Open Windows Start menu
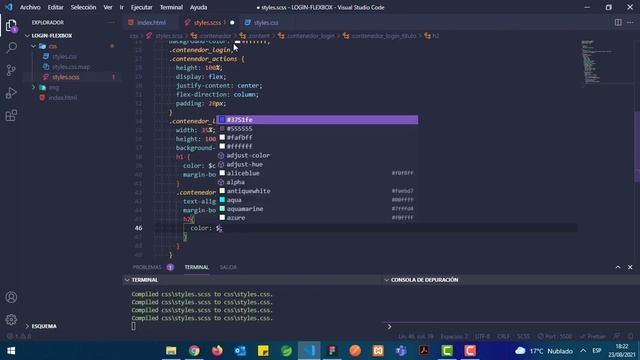 pyautogui.click(x=11, y=351)
